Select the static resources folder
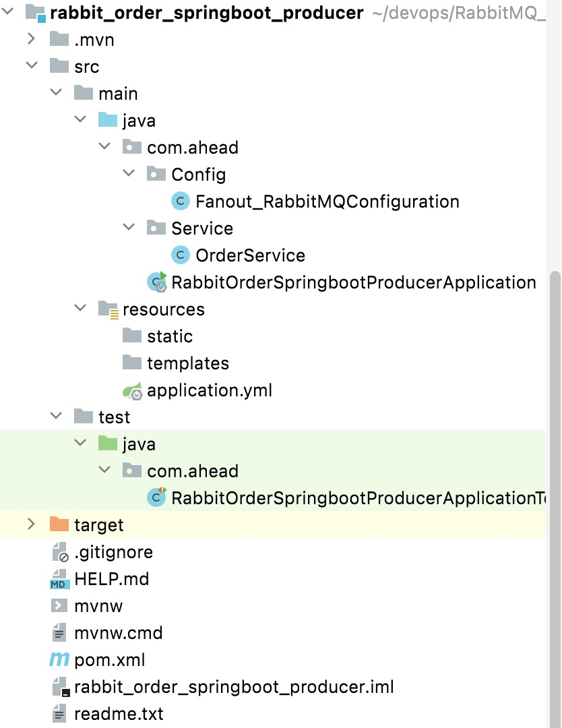The image size is (562, 728). pos(169,336)
